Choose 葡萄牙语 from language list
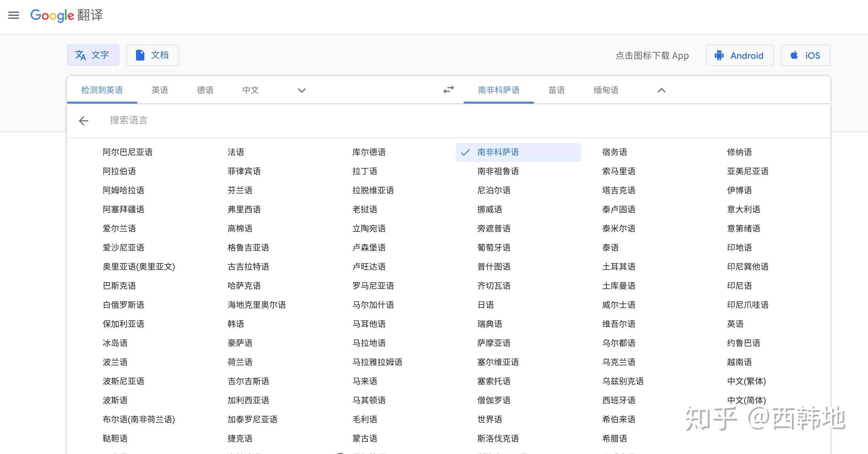The height and width of the screenshot is (454, 868). [494, 248]
